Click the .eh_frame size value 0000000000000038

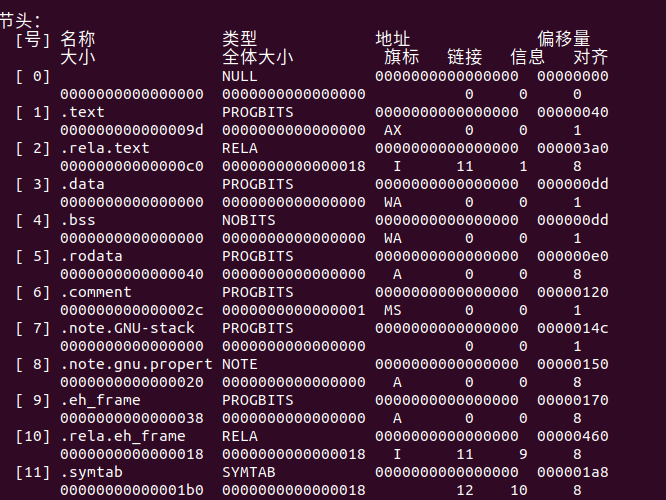tap(132, 418)
